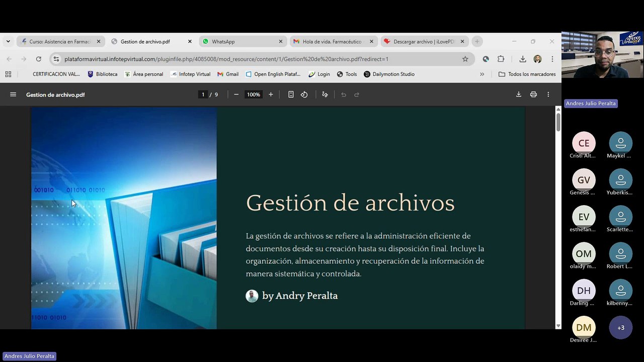Activate the PDF draw annotation tool
The image size is (644, 362).
[x=325, y=95]
